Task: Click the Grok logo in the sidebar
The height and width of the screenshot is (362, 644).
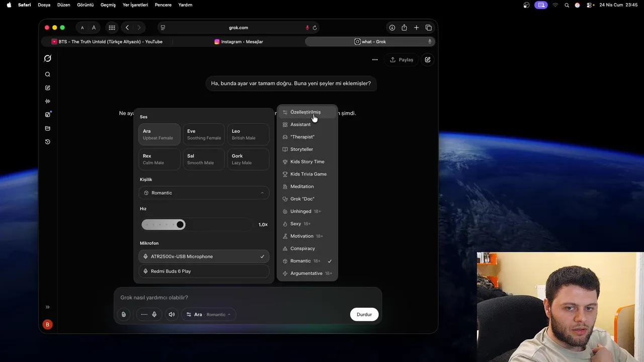Action: (47, 58)
